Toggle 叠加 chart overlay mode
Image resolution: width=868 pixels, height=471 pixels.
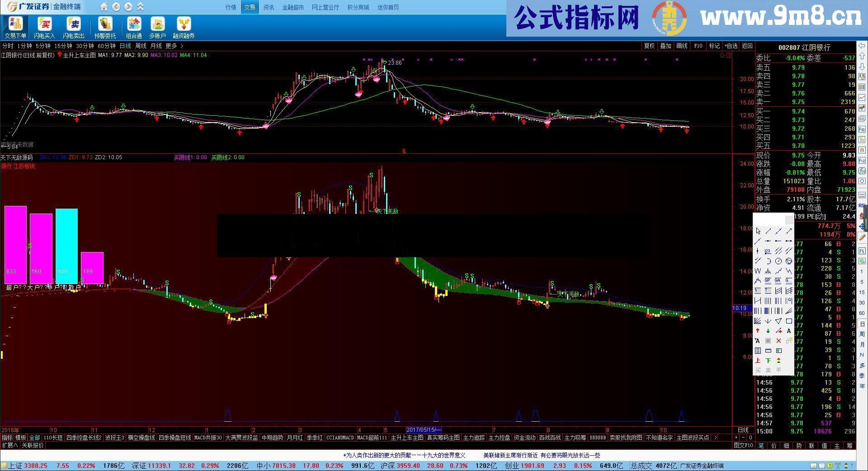[x=665, y=46]
